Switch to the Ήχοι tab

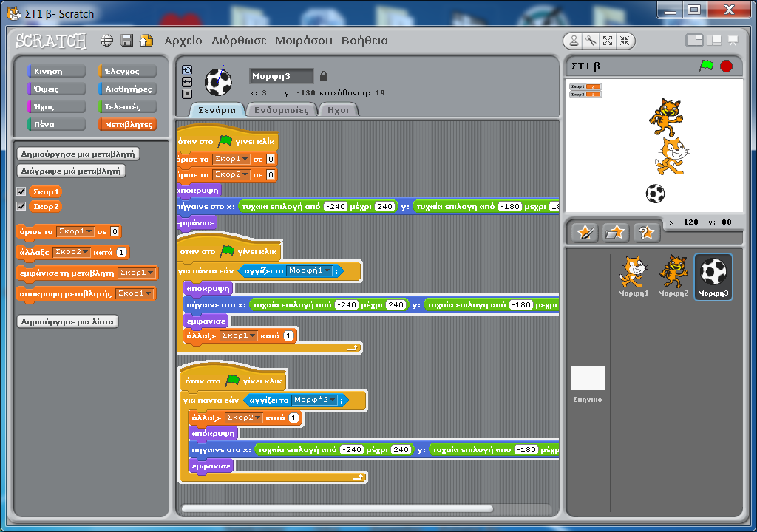(x=338, y=110)
